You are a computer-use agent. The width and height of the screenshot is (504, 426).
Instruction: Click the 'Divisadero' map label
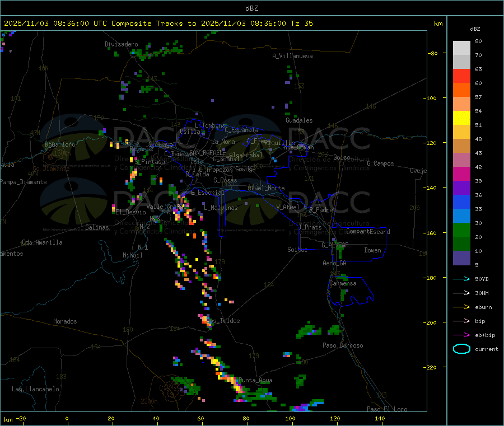point(121,44)
